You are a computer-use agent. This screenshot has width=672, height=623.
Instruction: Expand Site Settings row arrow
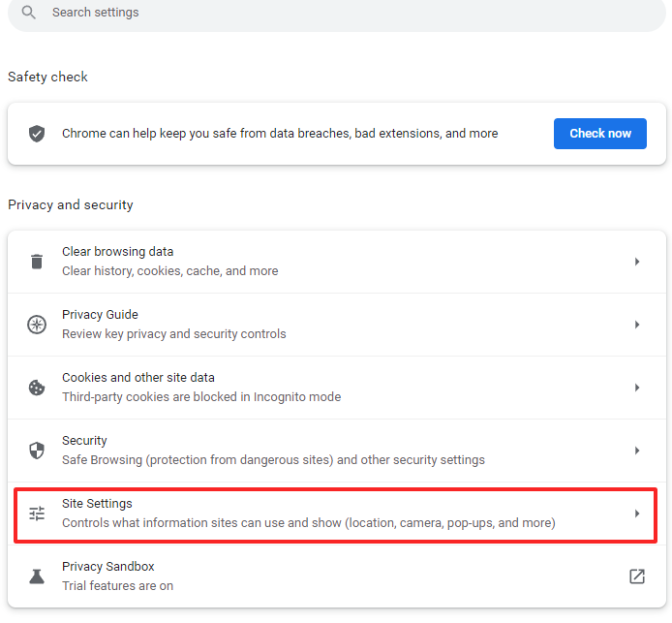coord(637,514)
